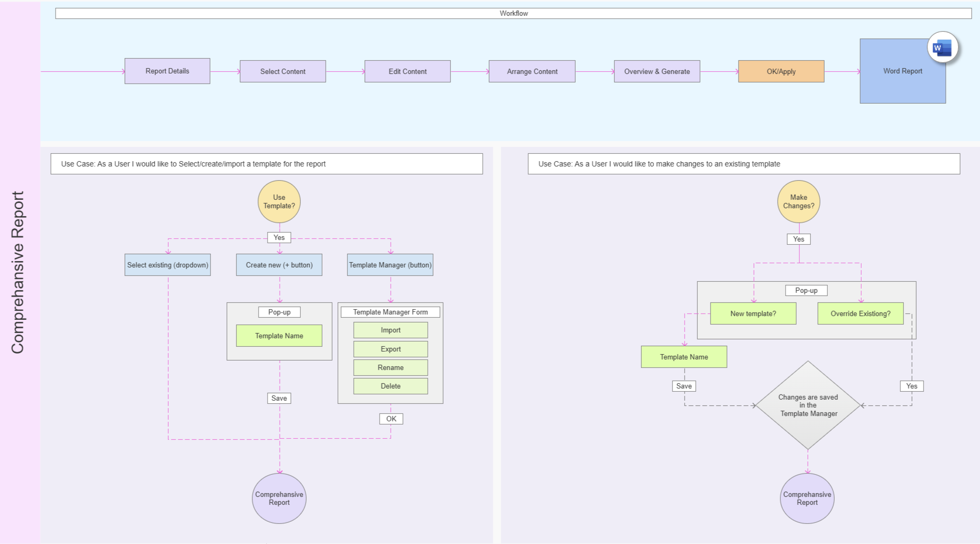Select the Select Content workflow box

283,71
